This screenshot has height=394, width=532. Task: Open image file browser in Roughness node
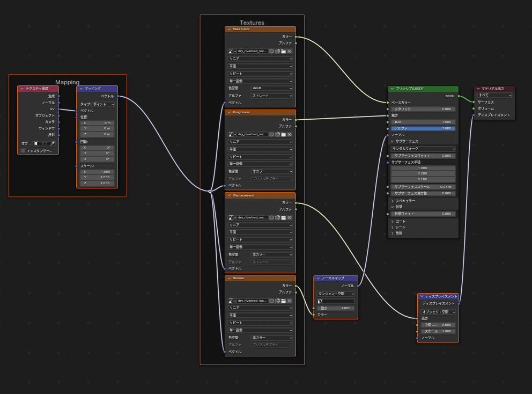(283, 134)
